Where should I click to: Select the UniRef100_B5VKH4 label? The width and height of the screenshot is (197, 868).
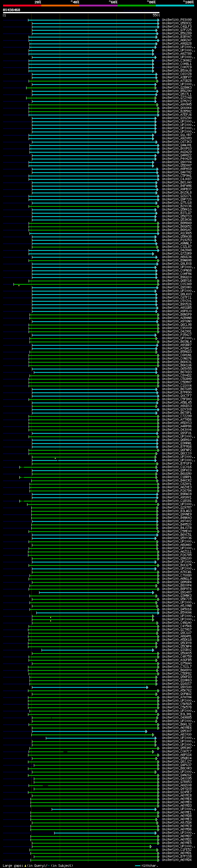coord(177,612)
